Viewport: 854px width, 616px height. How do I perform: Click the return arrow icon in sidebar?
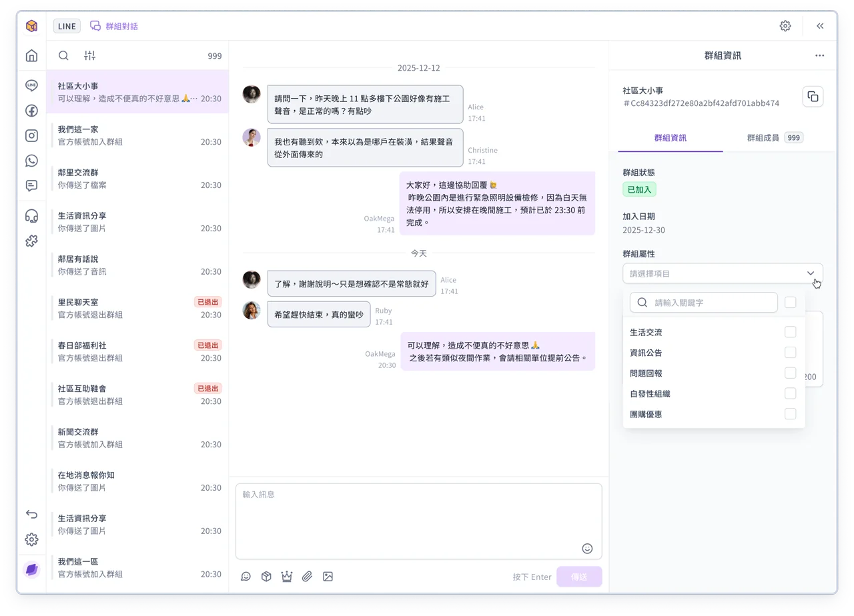click(31, 514)
